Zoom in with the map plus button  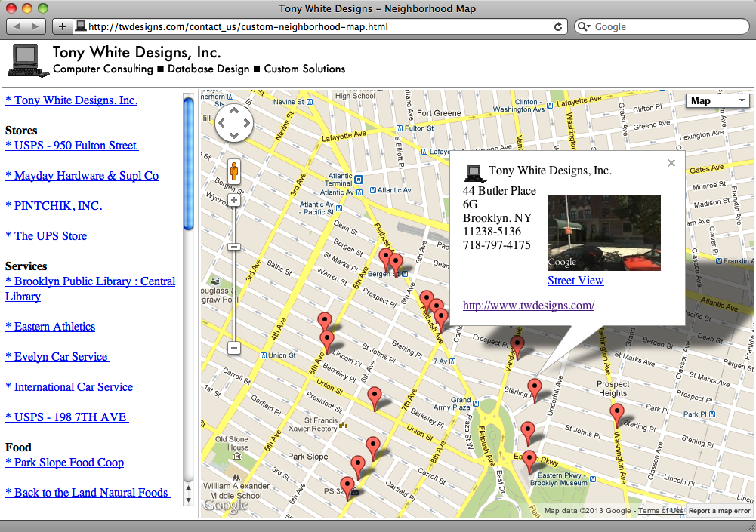pos(234,200)
